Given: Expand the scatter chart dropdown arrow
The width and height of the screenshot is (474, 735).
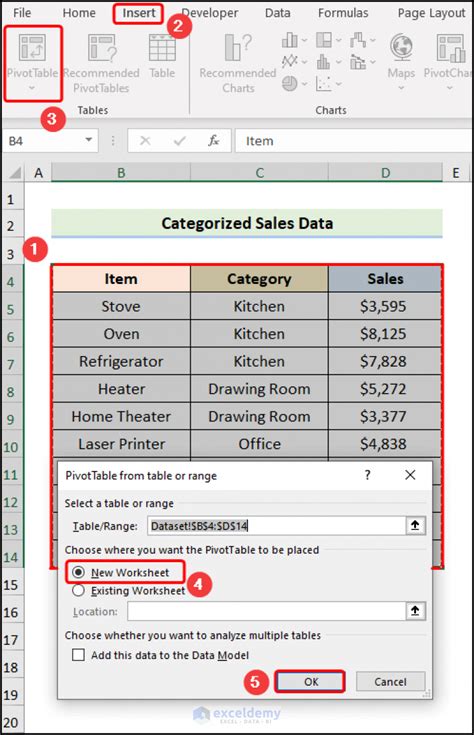Looking at the screenshot, I should tap(339, 84).
